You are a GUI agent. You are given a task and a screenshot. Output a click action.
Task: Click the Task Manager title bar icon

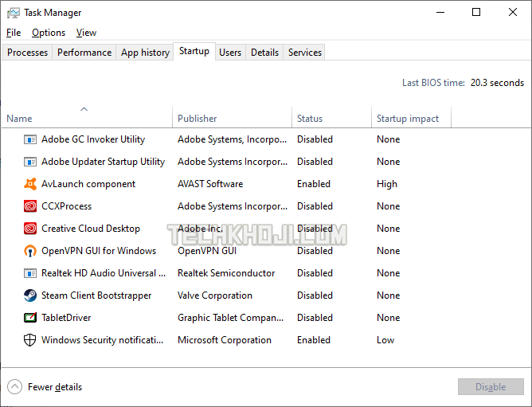click(x=14, y=13)
